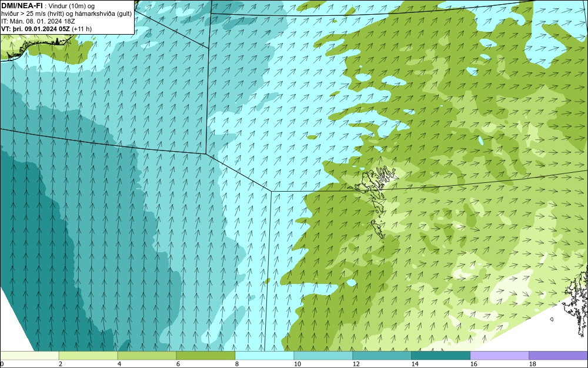This screenshot has height=368, width=588.
Task: Click the legend scale label "12"
Action: (x=356, y=364)
